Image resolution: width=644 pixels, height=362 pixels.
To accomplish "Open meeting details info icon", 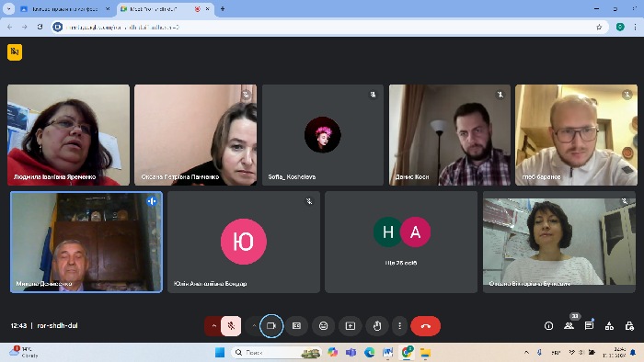I will click(548, 325).
